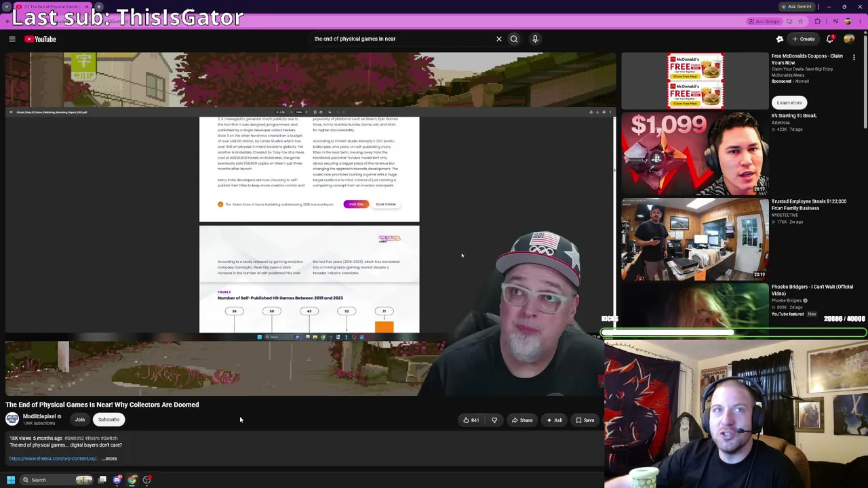Viewport: 868px width, 488px height.
Task: Save the video to a playlist
Action: [585, 420]
